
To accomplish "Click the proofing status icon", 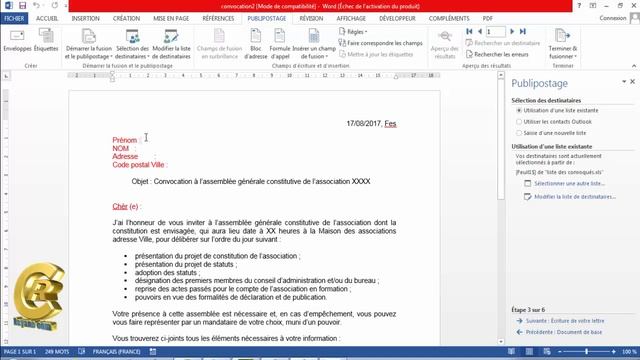I will pos(82,351).
